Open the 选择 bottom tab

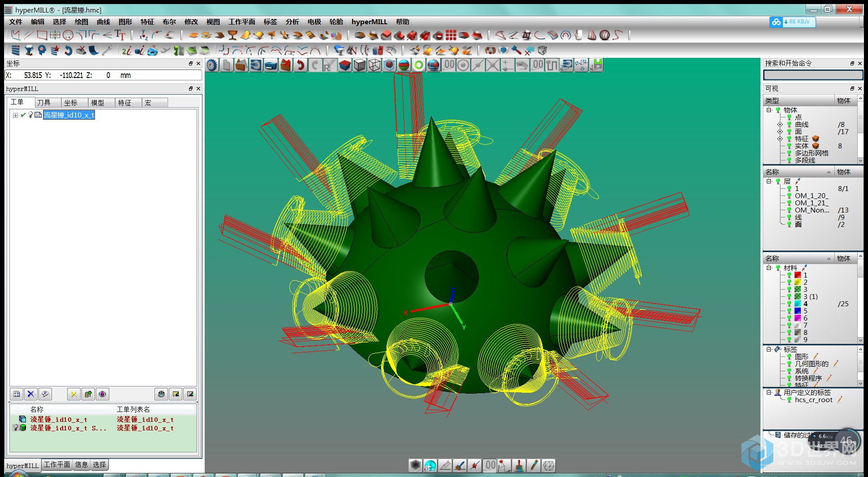(x=99, y=465)
